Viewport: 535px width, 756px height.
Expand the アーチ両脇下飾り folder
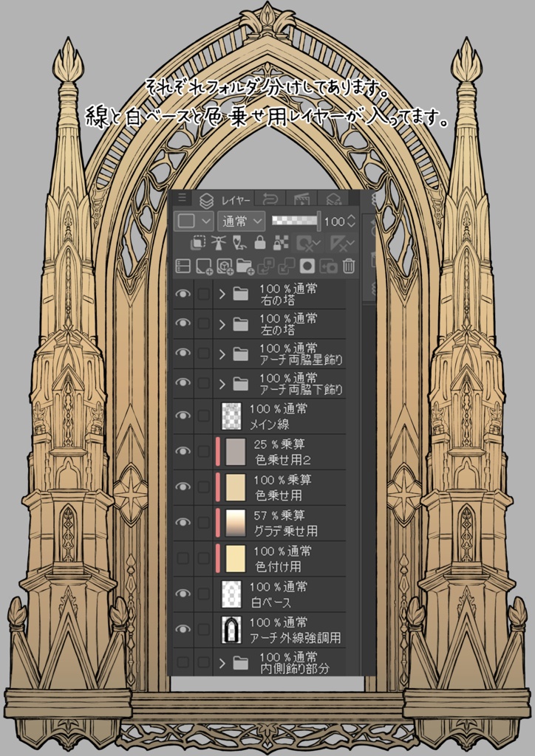tap(222, 384)
